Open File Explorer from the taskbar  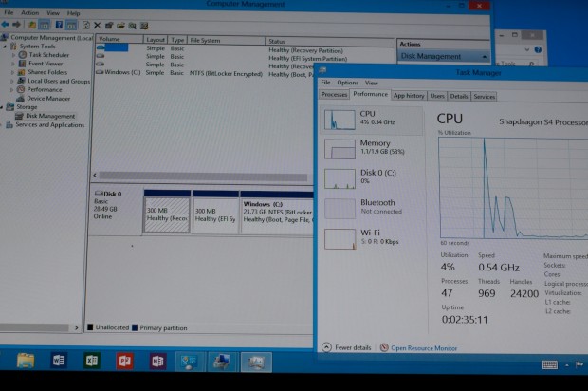point(26,361)
